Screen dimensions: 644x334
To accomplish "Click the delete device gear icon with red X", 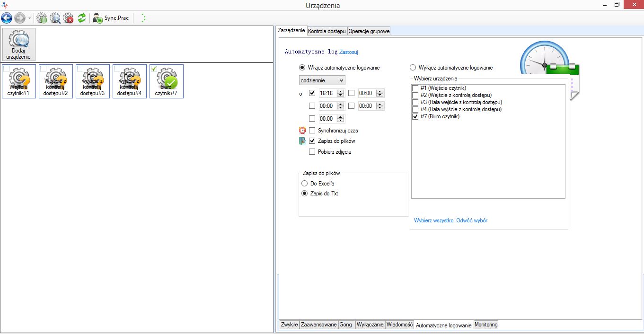I will pyautogui.click(x=68, y=18).
